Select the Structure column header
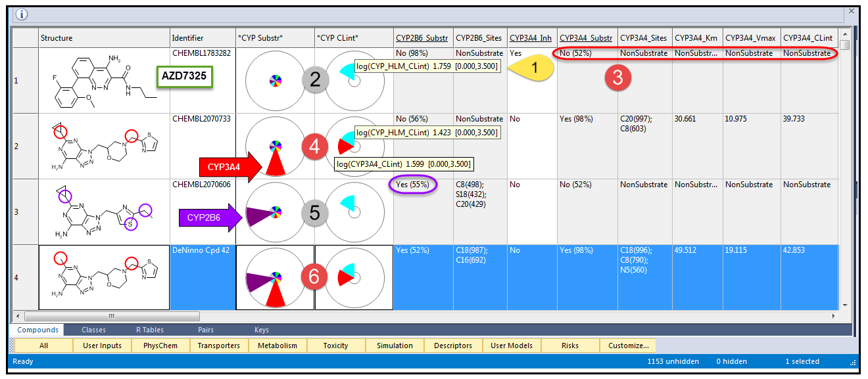This screenshot has width=868, height=379. pos(104,37)
